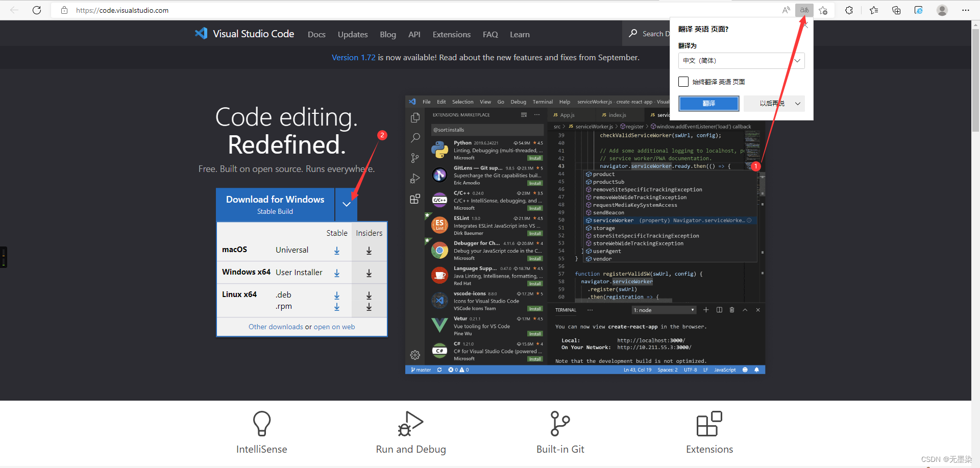Click the Extensions blocks icon at page bottom
Image resolution: width=980 pixels, height=468 pixels.
(709, 424)
